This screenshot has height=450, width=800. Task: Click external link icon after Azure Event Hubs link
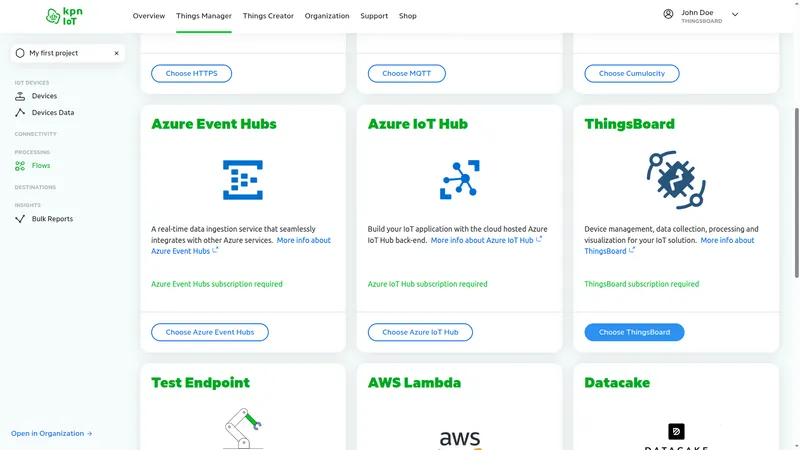coord(215,251)
